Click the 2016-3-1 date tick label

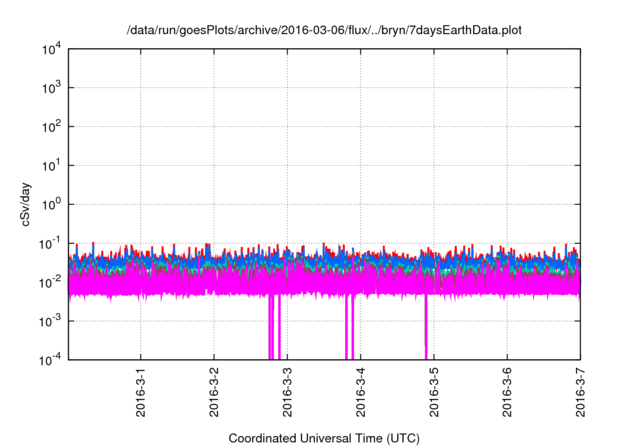coord(141,392)
